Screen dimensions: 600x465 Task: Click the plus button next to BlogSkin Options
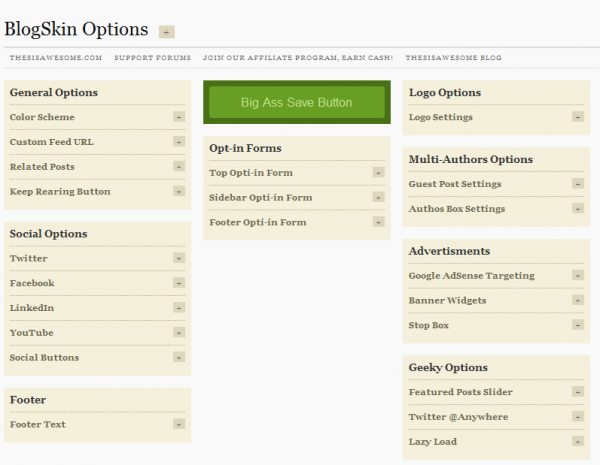pyautogui.click(x=167, y=32)
